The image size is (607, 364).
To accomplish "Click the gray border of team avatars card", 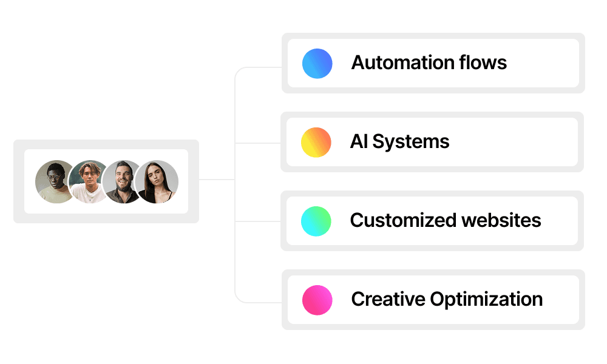I will 18,181.
